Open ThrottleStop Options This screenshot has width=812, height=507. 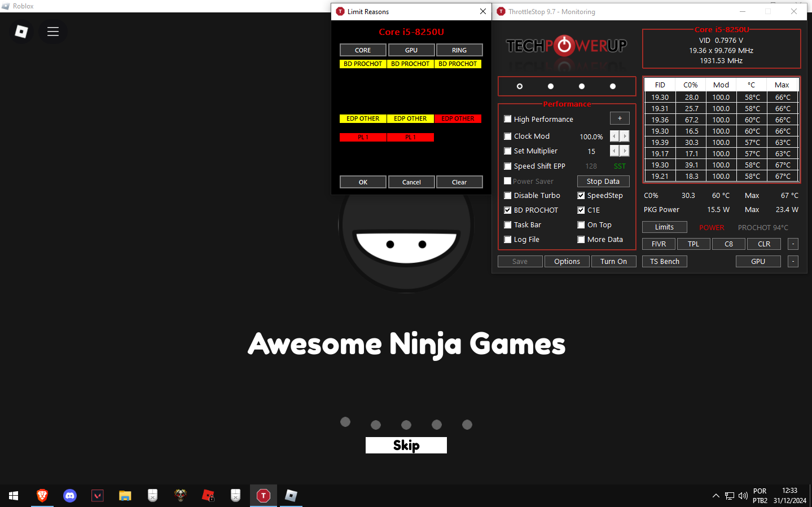[x=567, y=261]
